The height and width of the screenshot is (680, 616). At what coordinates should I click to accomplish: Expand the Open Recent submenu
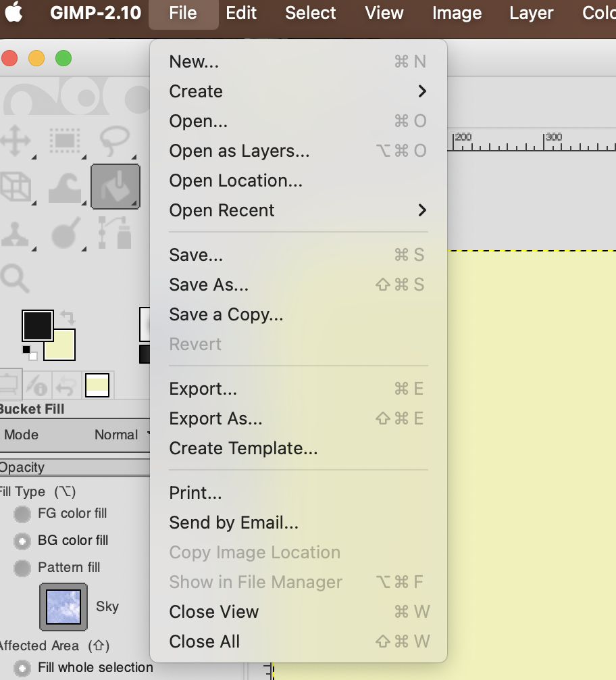tap(299, 210)
